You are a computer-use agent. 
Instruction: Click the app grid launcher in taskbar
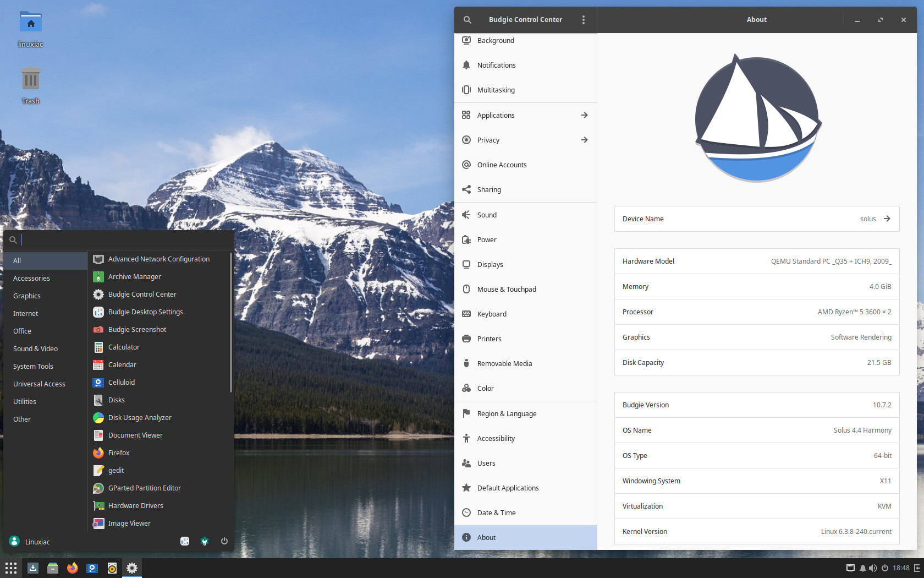coord(11,568)
